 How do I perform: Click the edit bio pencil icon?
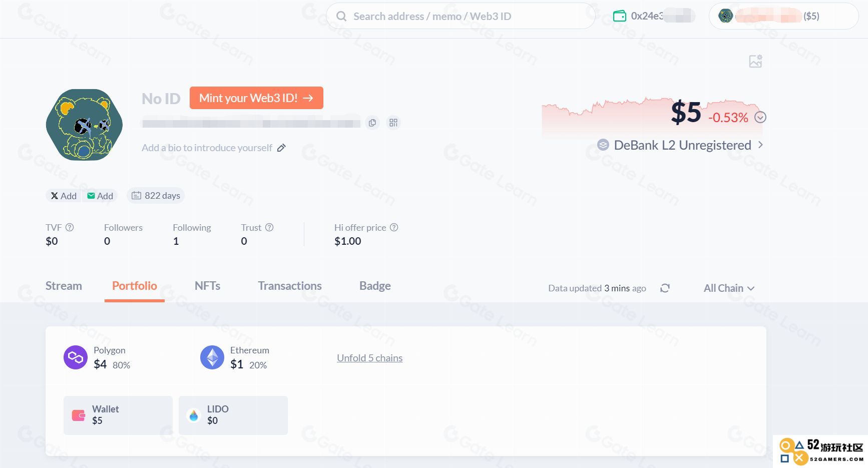pos(281,148)
